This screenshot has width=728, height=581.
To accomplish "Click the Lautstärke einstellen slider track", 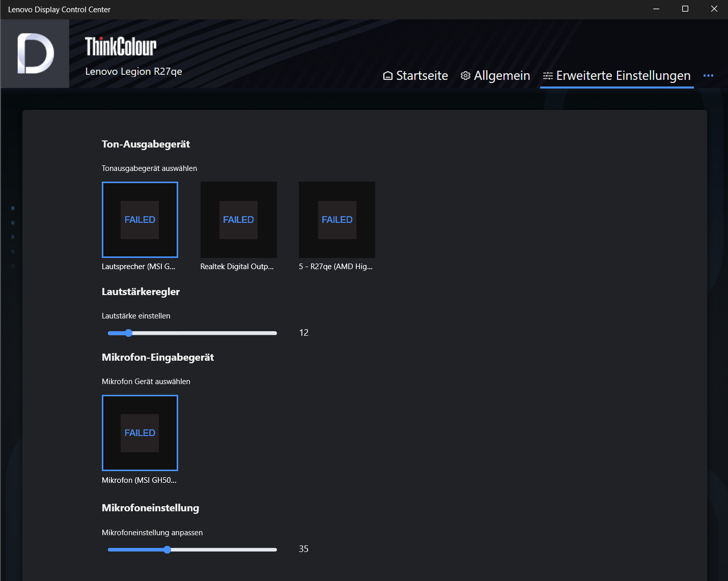I will [x=192, y=333].
